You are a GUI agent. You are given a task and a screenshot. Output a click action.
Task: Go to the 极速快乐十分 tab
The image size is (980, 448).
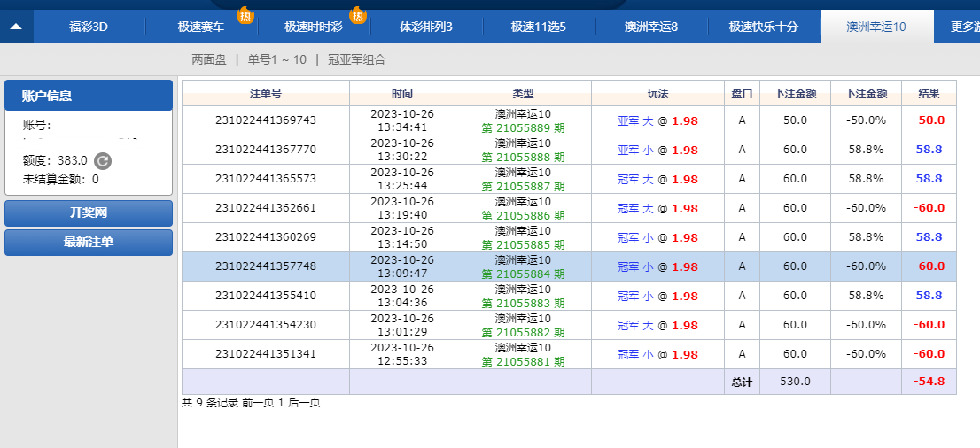763,27
